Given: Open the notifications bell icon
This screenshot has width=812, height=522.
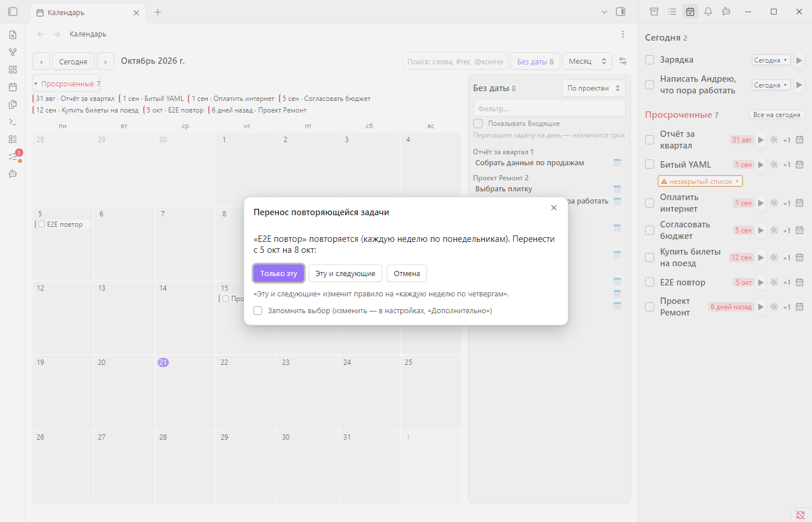Looking at the screenshot, I should pos(708,12).
